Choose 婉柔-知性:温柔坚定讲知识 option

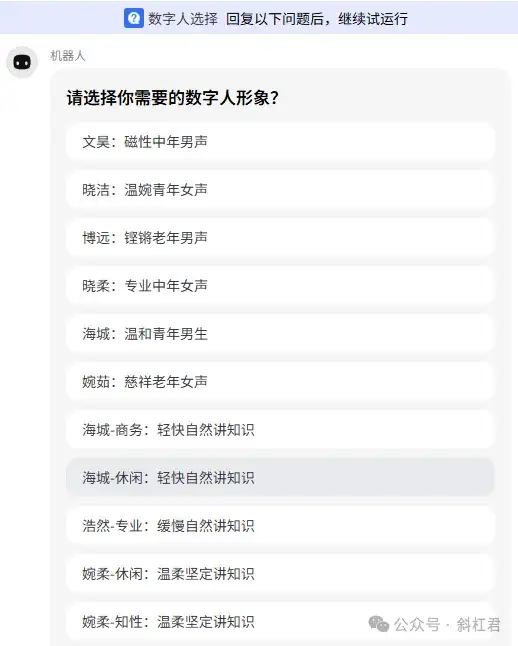coord(280,622)
